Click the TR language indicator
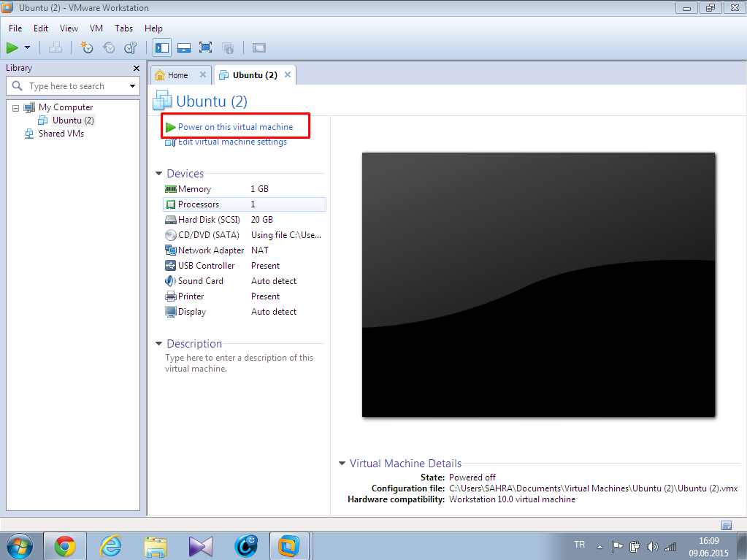 579,544
